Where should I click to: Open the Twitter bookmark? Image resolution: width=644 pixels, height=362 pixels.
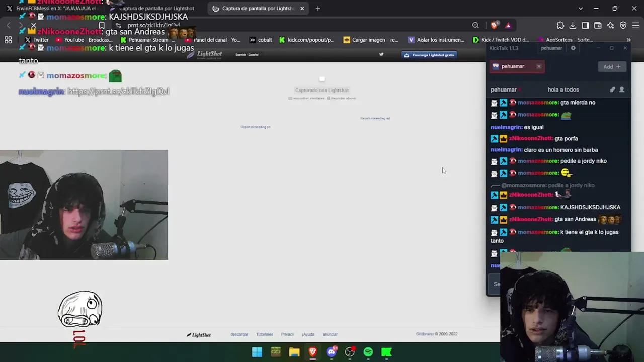tap(36, 40)
